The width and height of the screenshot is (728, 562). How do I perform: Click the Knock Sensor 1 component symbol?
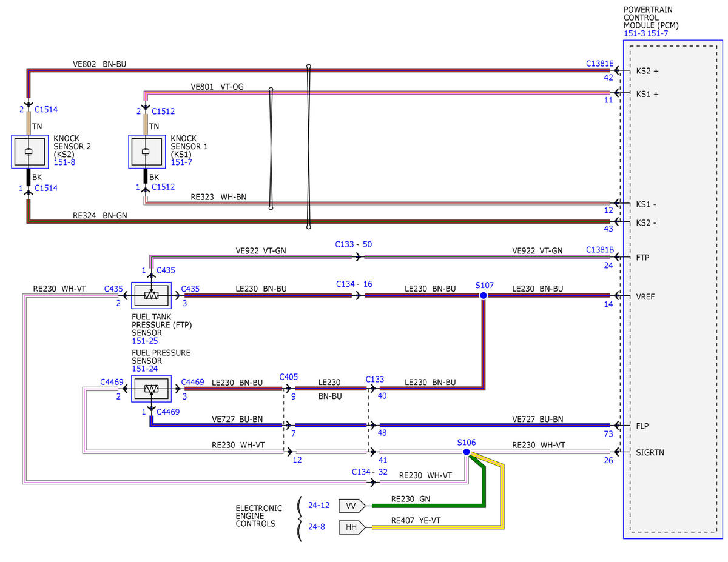point(146,152)
